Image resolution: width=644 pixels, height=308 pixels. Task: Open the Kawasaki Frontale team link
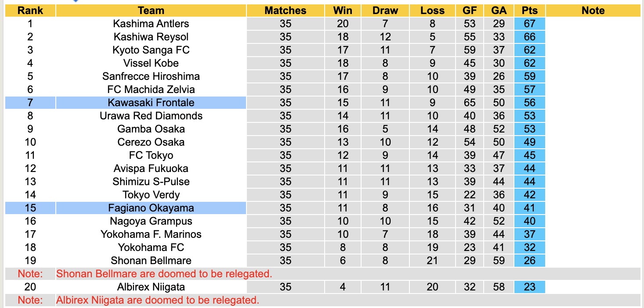151,103
